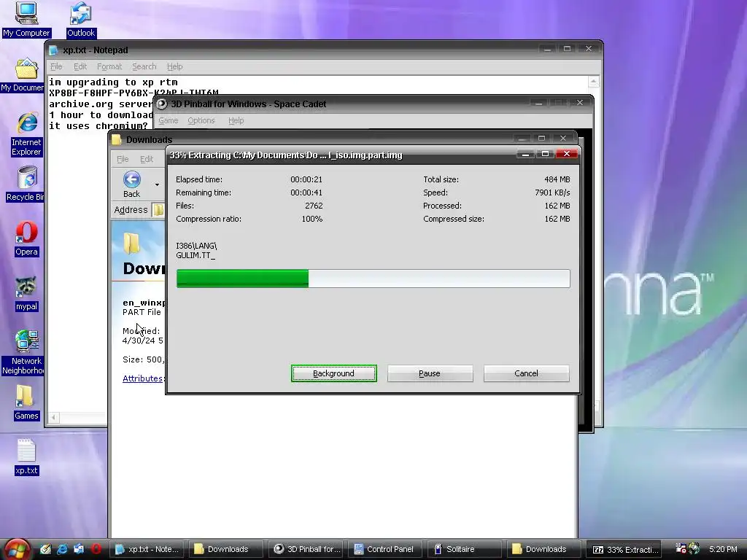This screenshot has height=560, width=747.
Task: Minimize the 7-Zip extraction dialog
Action: pyautogui.click(x=525, y=154)
